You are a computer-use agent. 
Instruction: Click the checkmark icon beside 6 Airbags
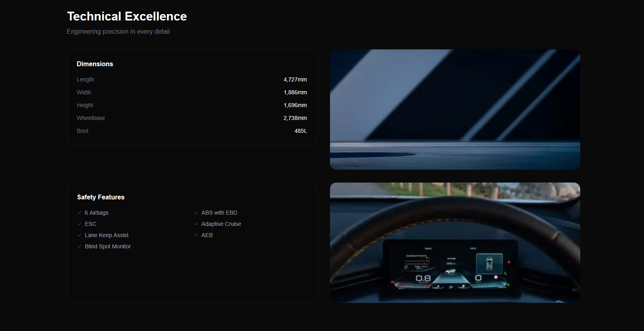pos(79,213)
